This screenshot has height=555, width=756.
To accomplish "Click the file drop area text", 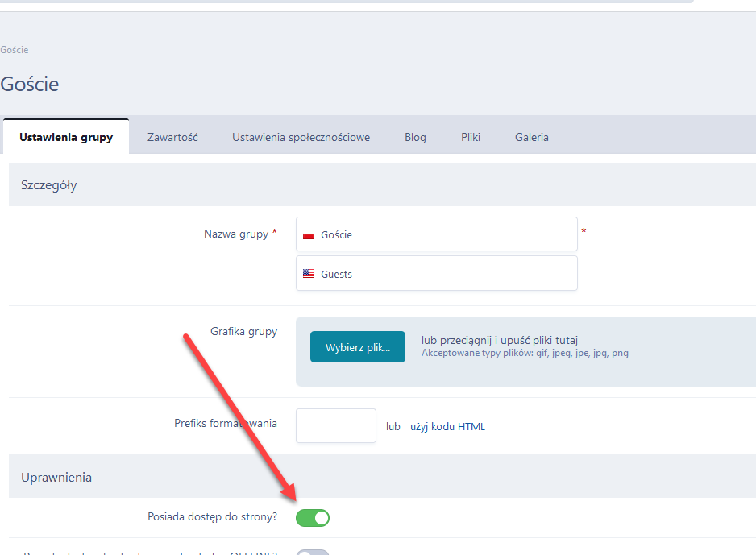I will 500,341.
